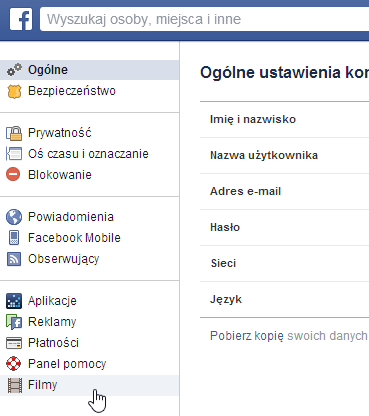Click the RSS feed icon beside Obserwujący
Screen dimensions: 369x416
pos(14,259)
